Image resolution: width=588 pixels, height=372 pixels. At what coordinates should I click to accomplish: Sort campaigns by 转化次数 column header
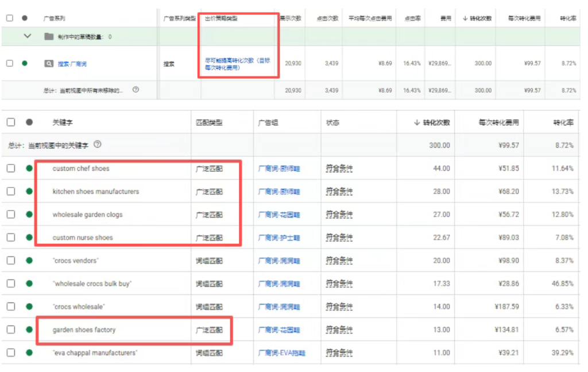click(x=477, y=18)
